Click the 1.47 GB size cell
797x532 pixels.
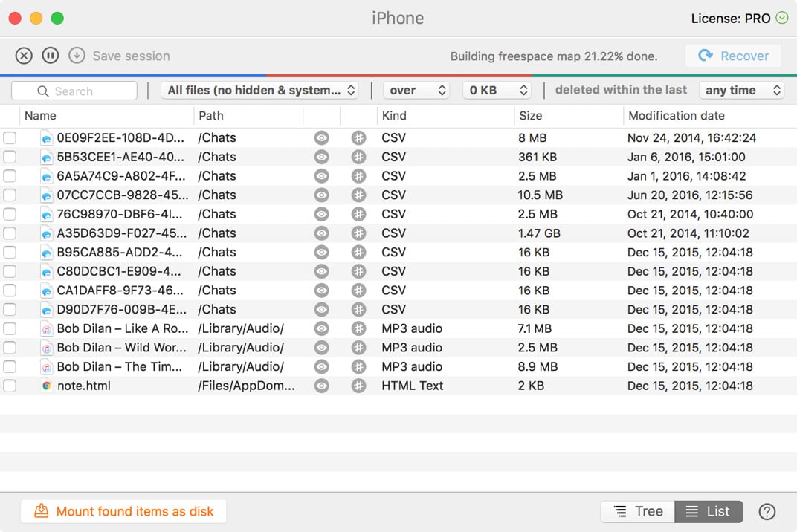(539, 233)
